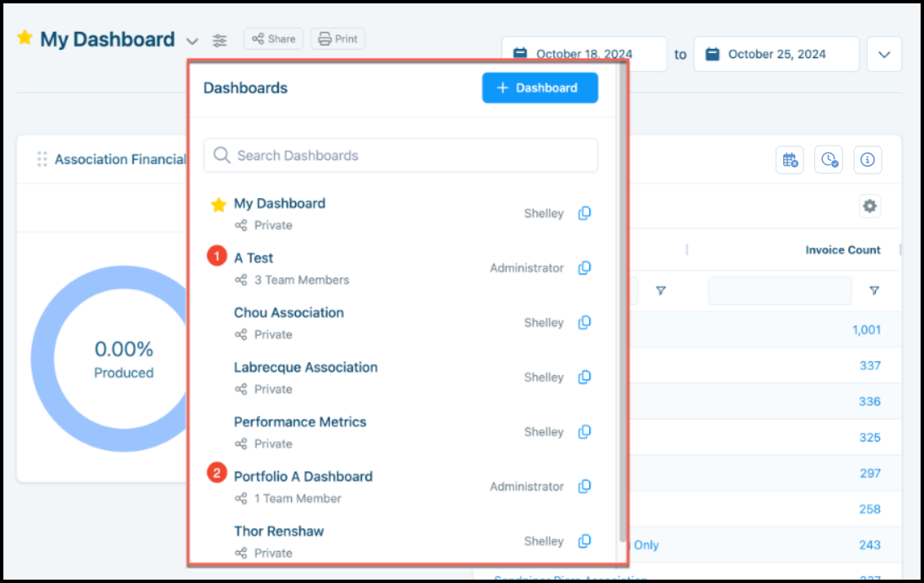Click the Share button

[x=273, y=39]
